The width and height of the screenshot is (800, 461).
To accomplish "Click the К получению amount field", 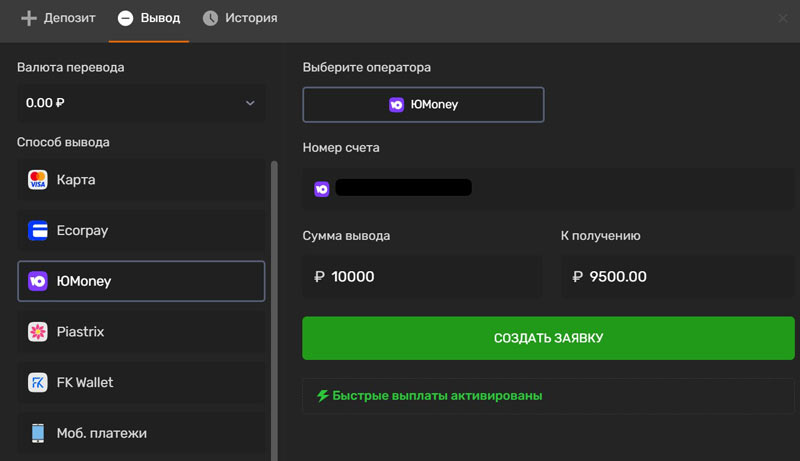I will 678,276.
